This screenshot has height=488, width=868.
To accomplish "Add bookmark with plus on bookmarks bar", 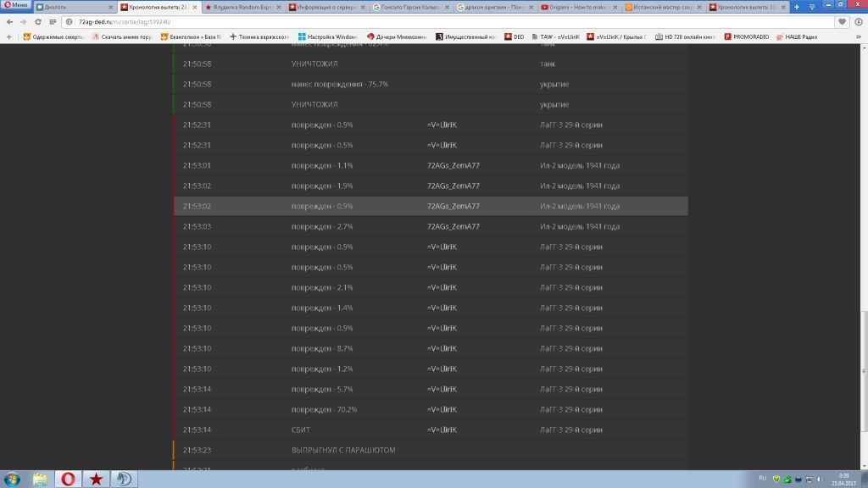I will point(8,36).
